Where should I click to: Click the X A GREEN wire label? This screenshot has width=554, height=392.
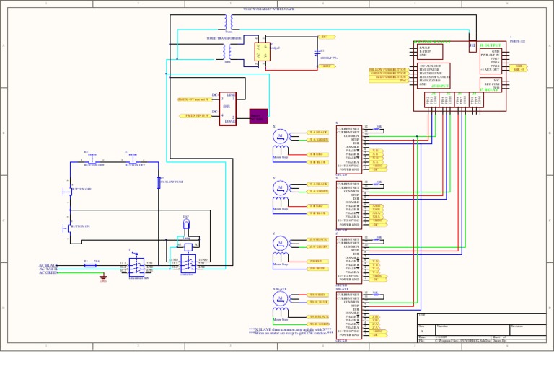click(318, 139)
